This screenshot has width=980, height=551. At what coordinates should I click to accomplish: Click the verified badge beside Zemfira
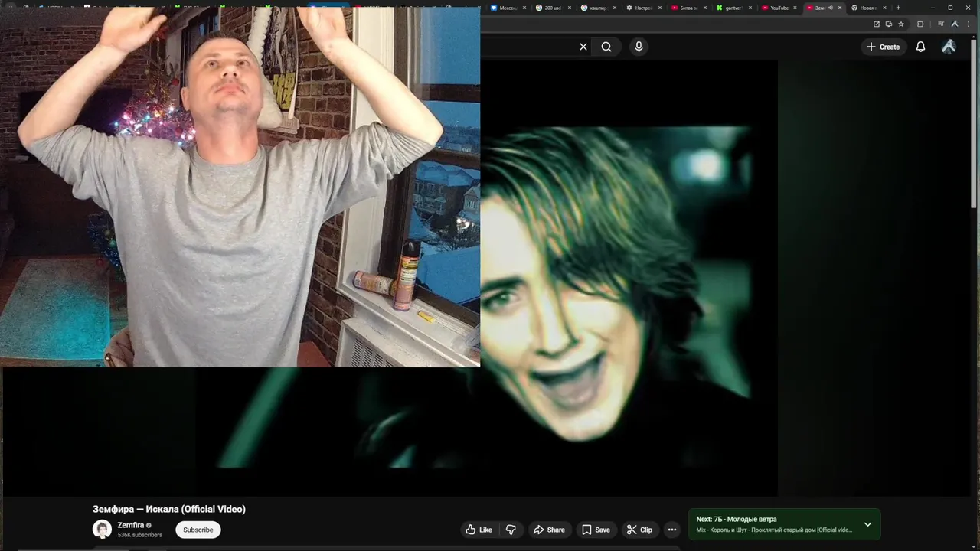coord(149,526)
